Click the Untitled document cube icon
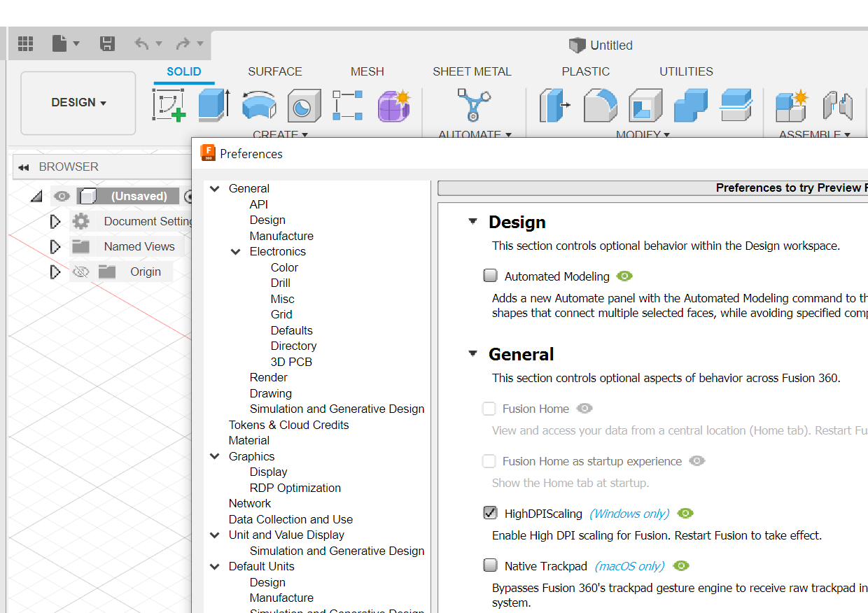This screenshot has width=868, height=613. [x=577, y=45]
